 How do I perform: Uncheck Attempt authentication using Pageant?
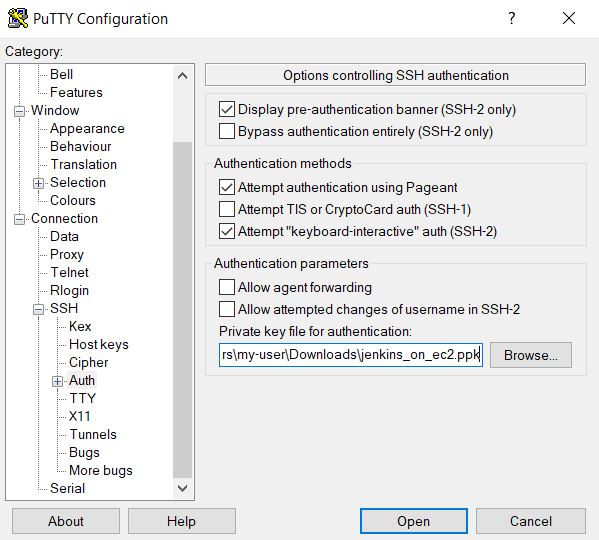(227, 187)
